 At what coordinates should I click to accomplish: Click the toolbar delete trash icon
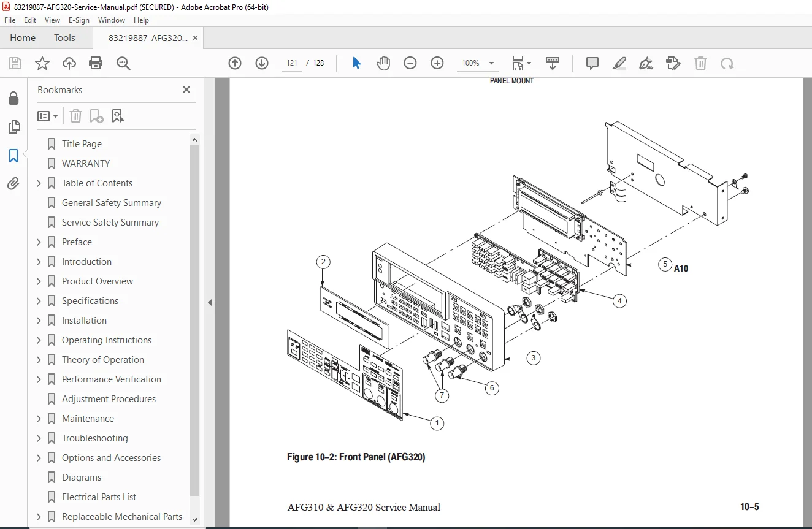click(700, 63)
